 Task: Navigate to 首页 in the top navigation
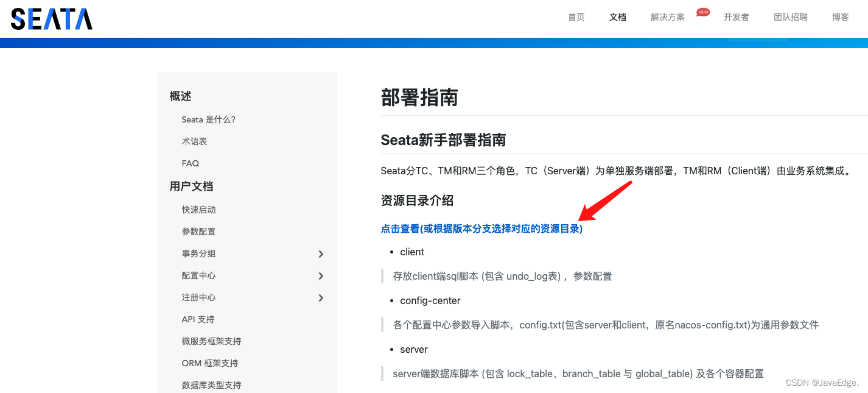coord(576,17)
